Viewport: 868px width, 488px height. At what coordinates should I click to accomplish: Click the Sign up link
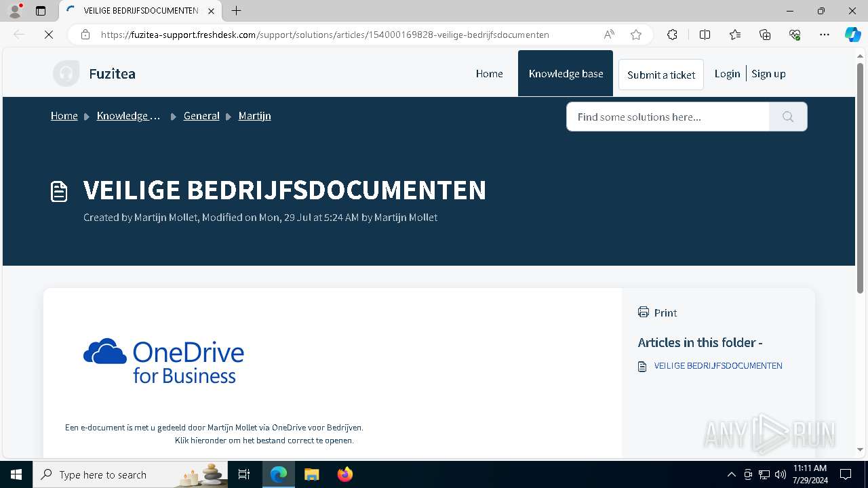click(x=768, y=74)
